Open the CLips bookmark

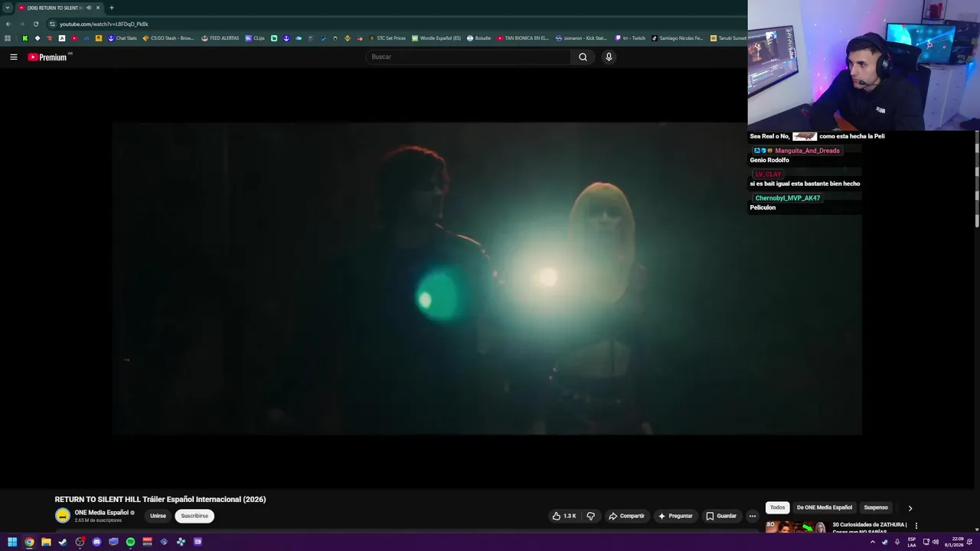(x=255, y=37)
